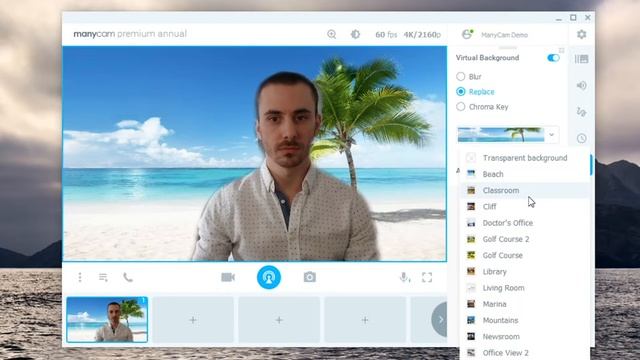This screenshot has height=360, width=640.
Task: Take a snapshot with camera icon
Action: (x=310, y=278)
